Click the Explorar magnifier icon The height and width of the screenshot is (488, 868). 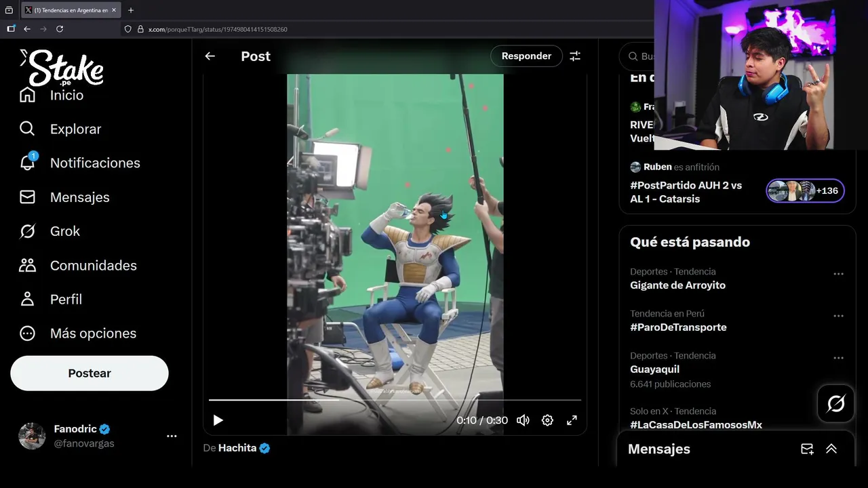pyautogui.click(x=27, y=129)
